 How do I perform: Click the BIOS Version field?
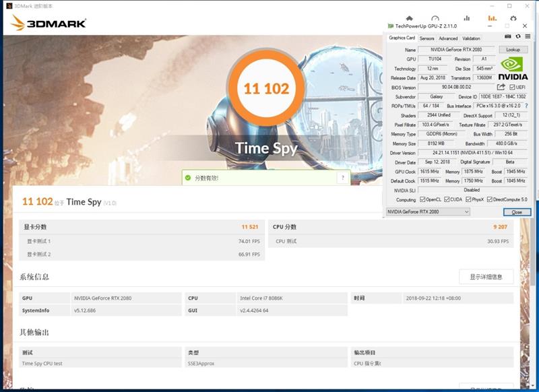pyautogui.click(x=456, y=87)
